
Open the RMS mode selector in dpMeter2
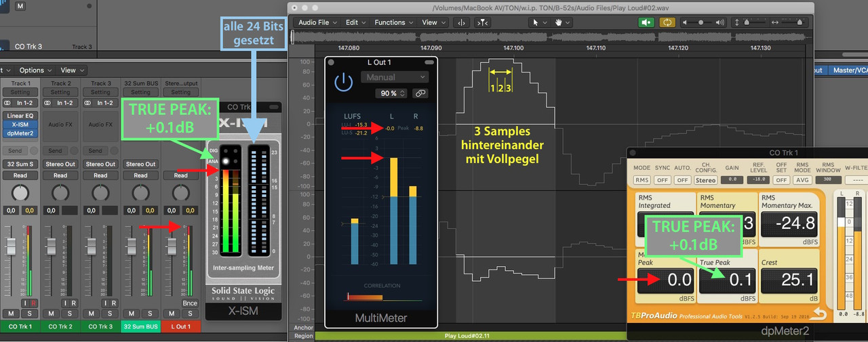coord(641,180)
